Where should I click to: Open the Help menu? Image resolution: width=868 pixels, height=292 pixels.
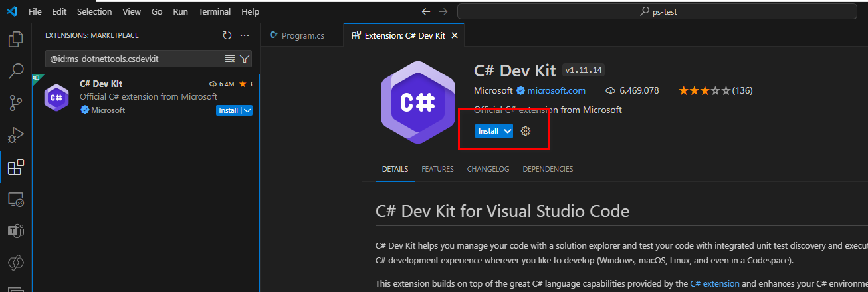(x=251, y=12)
